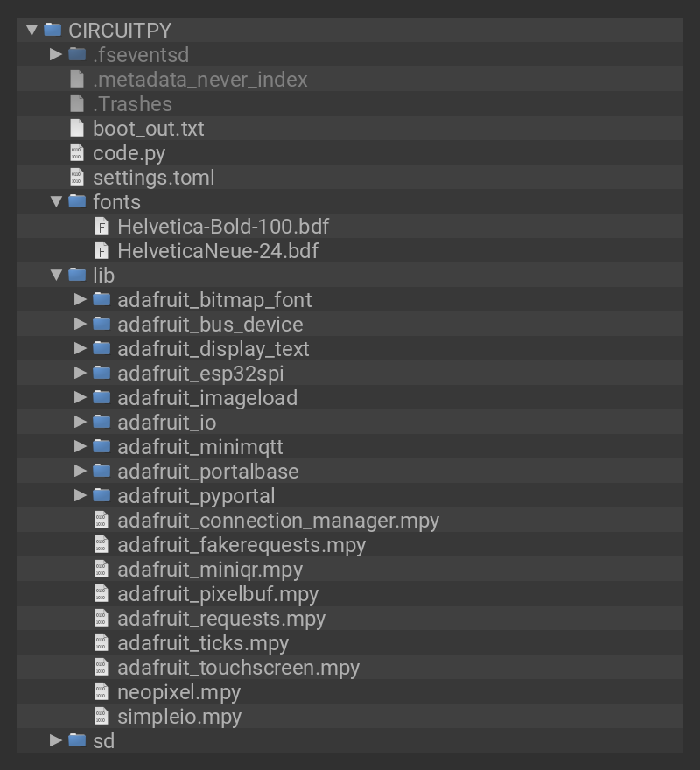Expand the adafruit_bitmap_font folder arrow
700x770 pixels.
pyautogui.click(x=80, y=300)
